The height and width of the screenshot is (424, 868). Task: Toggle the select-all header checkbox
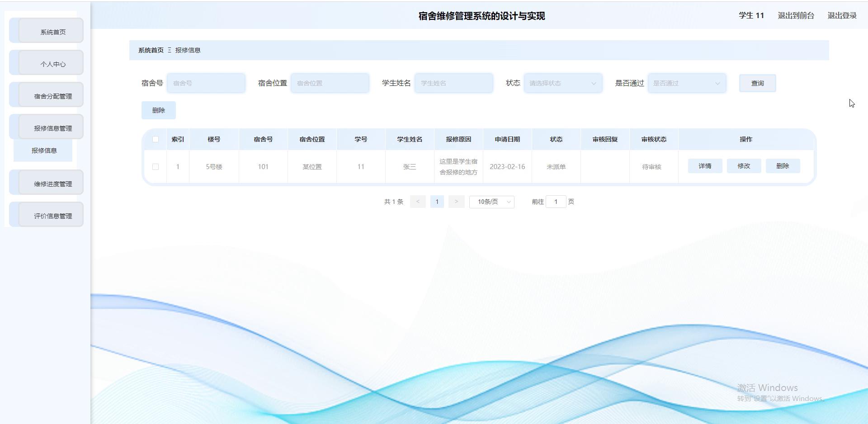pyautogui.click(x=156, y=139)
